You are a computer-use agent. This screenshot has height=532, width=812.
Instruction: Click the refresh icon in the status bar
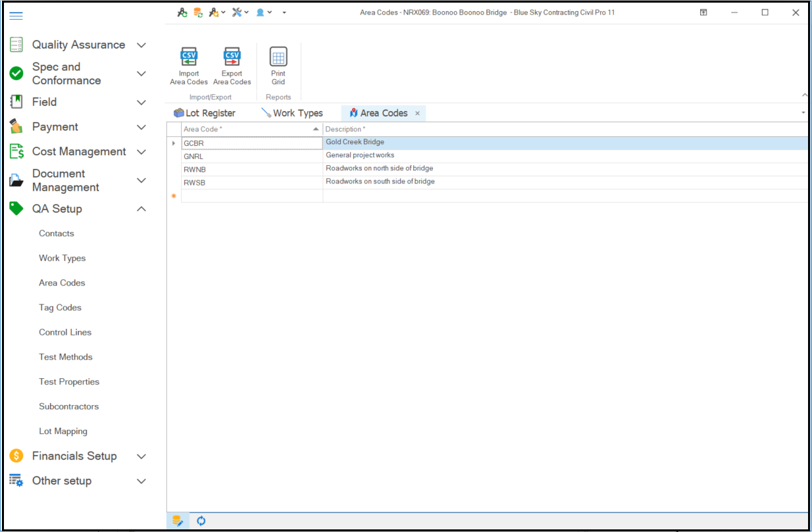(201, 520)
